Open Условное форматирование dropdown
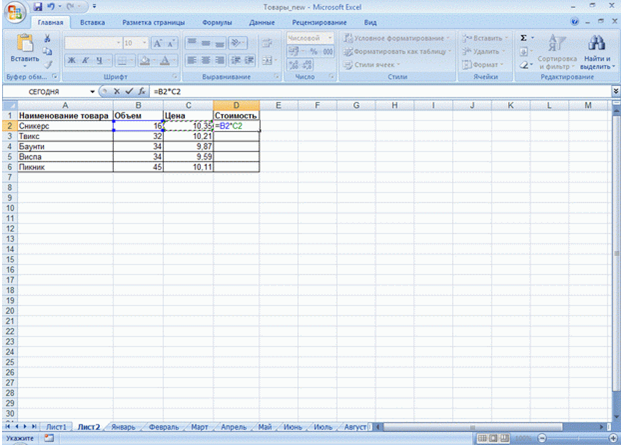The width and height of the screenshot is (623, 446). point(397,38)
